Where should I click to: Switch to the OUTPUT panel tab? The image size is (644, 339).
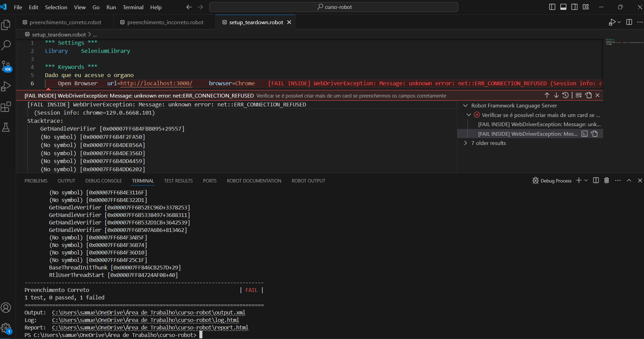point(66,181)
